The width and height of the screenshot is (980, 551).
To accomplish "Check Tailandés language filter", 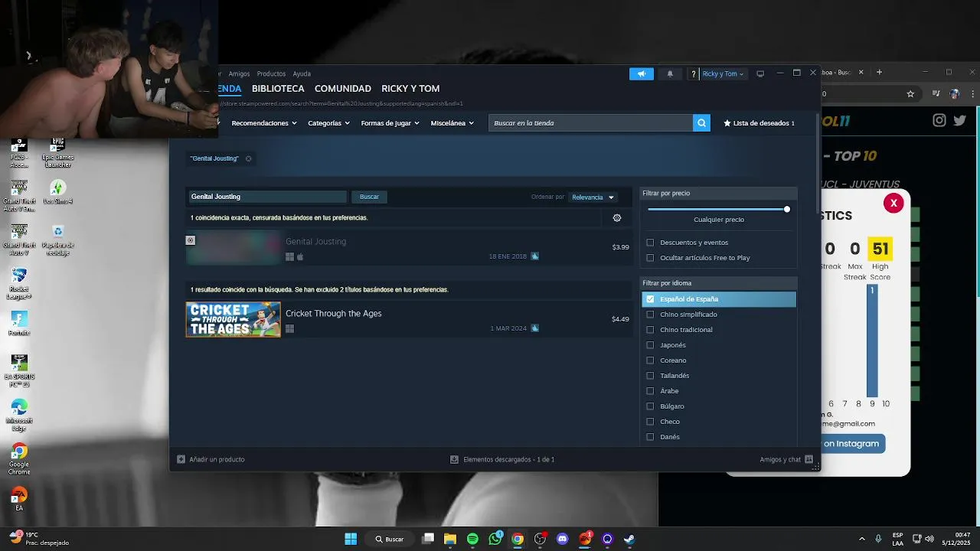I will click(650, 376).
